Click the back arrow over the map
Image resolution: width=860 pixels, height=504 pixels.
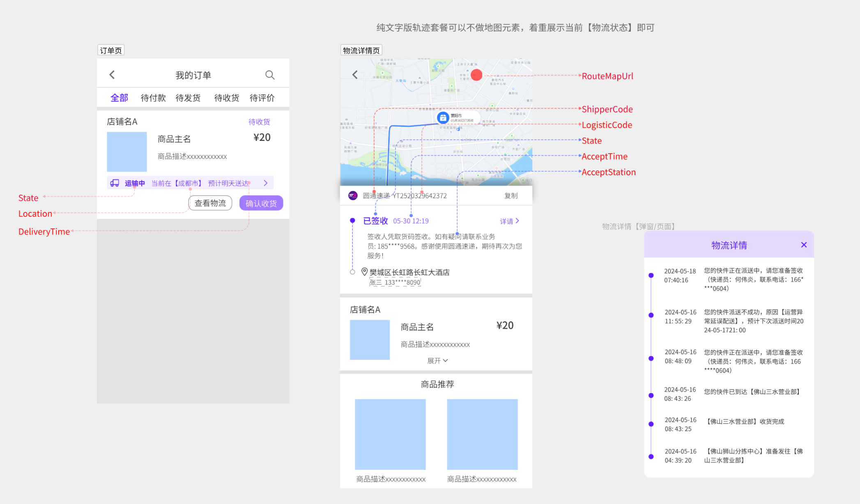(x=355, y=74)
